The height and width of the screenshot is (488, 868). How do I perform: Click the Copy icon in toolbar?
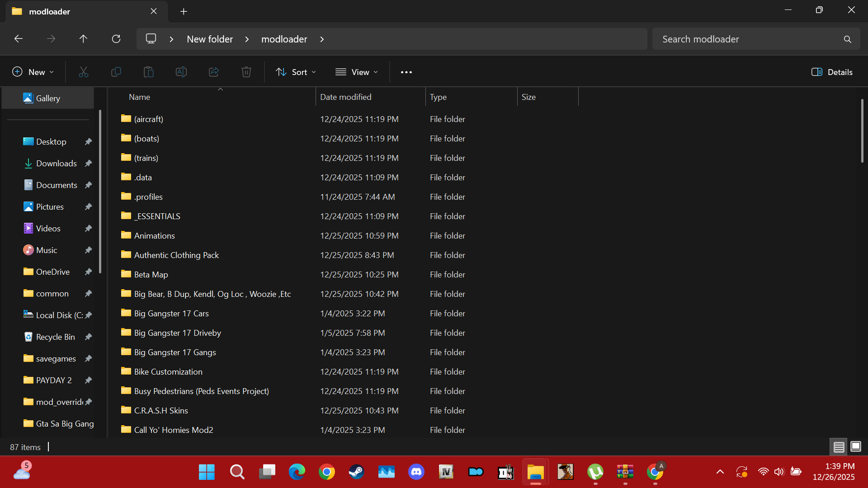116,72
